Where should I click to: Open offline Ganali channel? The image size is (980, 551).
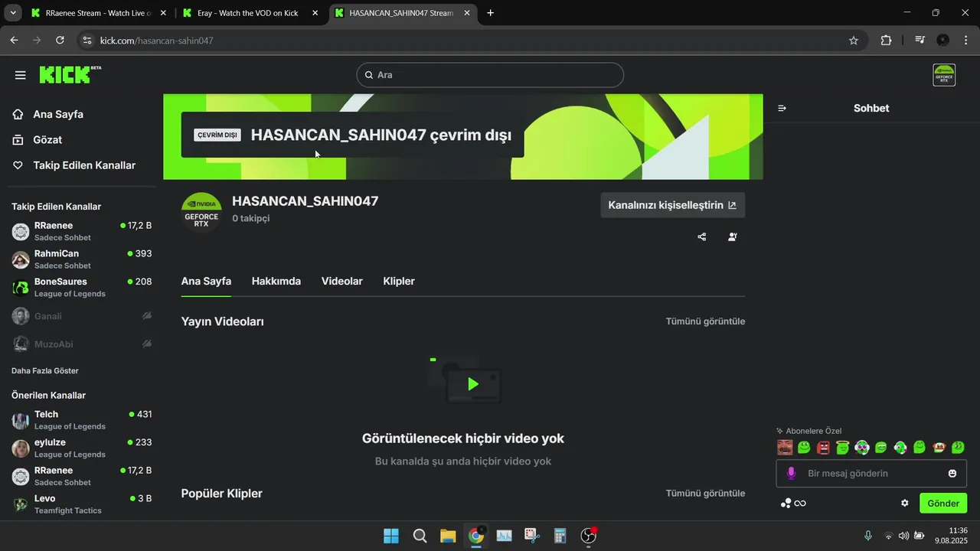(x=81, y=316)
